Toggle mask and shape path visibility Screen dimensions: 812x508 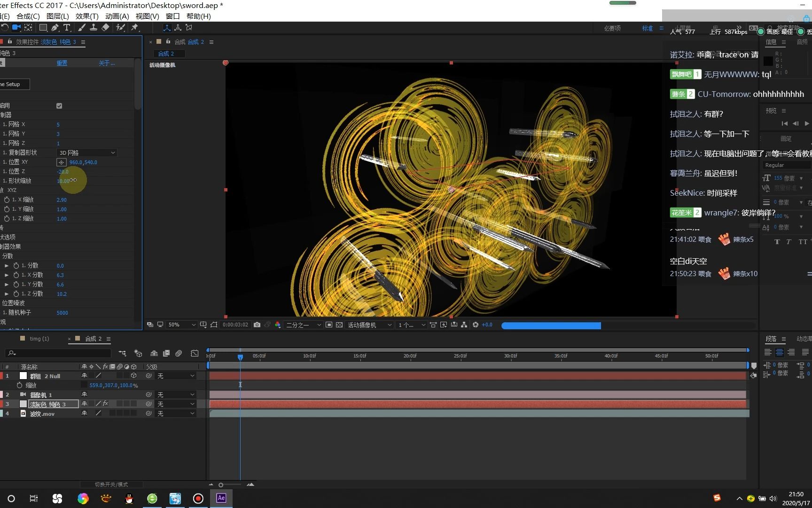point(214,325)
